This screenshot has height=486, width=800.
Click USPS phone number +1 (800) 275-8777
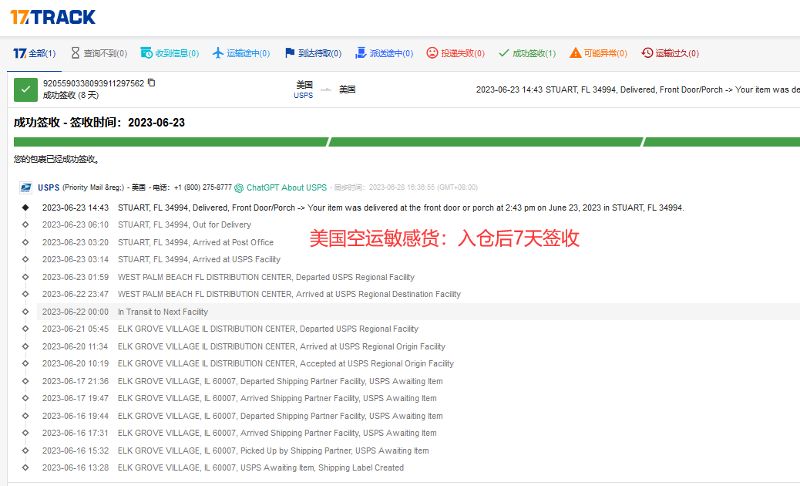click(203, 188)
